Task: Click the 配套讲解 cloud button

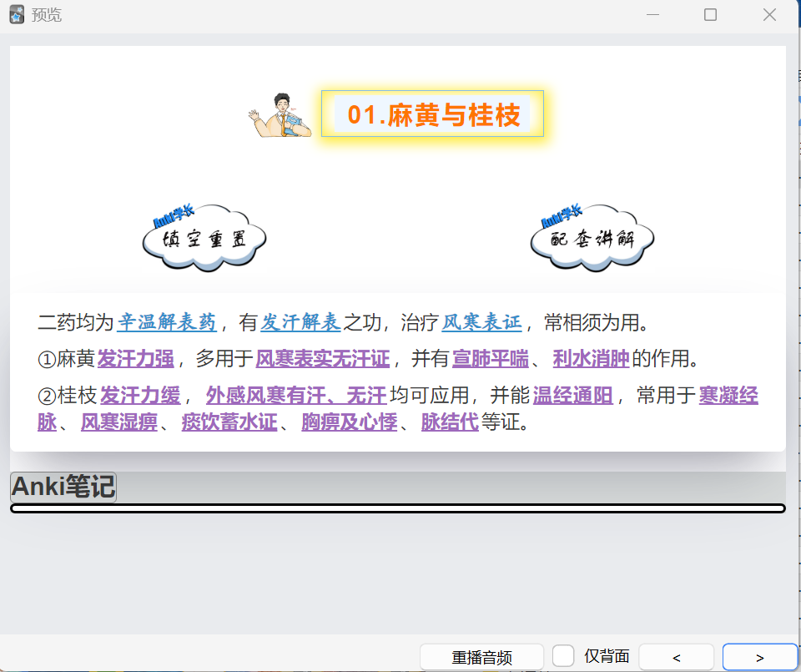Action: tap(592, 238)
